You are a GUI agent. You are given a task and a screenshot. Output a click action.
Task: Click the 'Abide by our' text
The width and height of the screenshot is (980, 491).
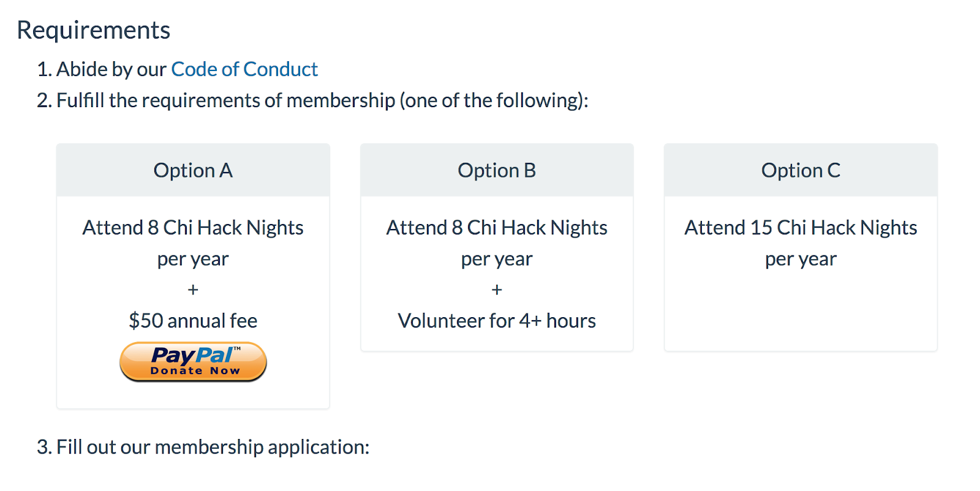[x=111, y=69]
